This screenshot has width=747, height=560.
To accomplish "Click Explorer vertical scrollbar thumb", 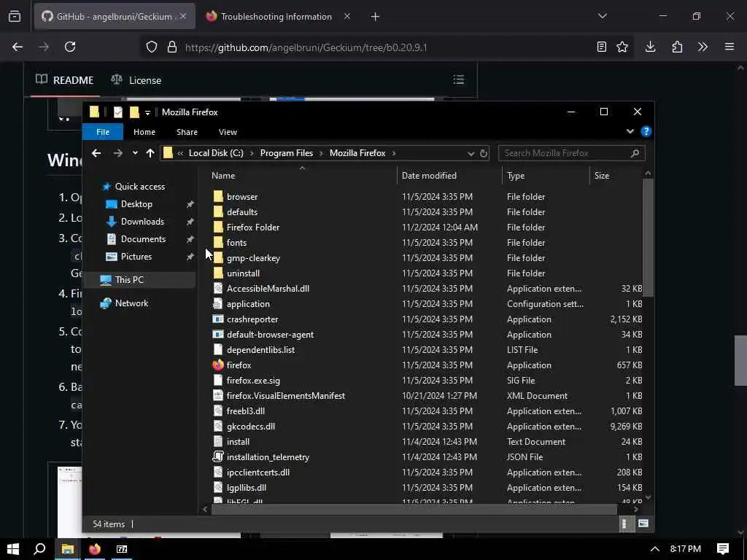I will pos(648,237).
